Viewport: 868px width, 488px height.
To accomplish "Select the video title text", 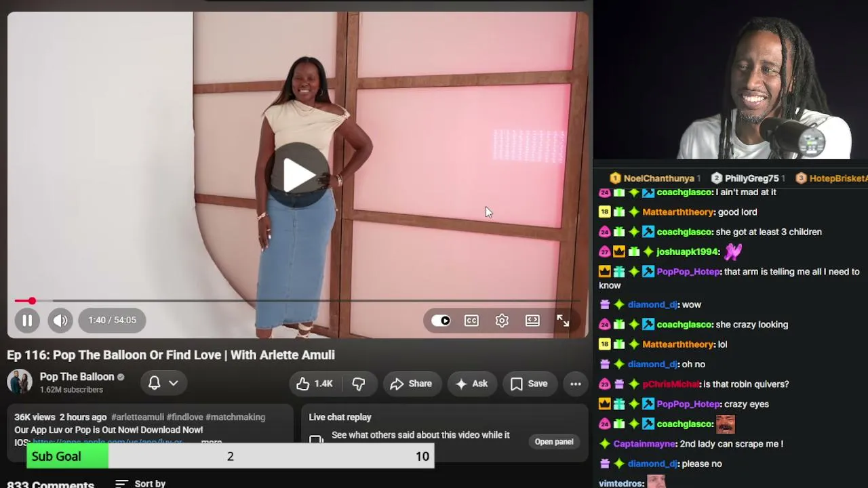I will pos(171,355).
